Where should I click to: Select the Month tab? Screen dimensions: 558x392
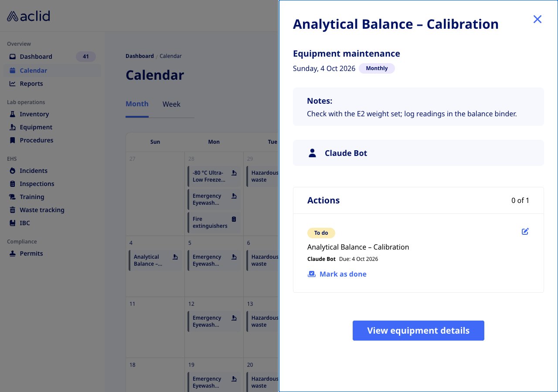[x=137, y=104]
